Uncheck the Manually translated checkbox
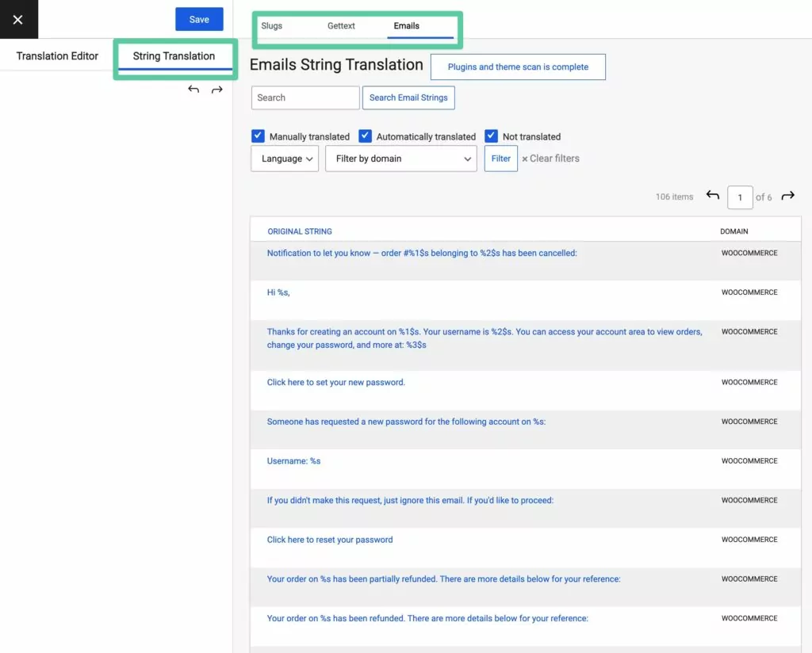This screenshot has height=653, width=812. pyautogui.click(x=258, y=136)
